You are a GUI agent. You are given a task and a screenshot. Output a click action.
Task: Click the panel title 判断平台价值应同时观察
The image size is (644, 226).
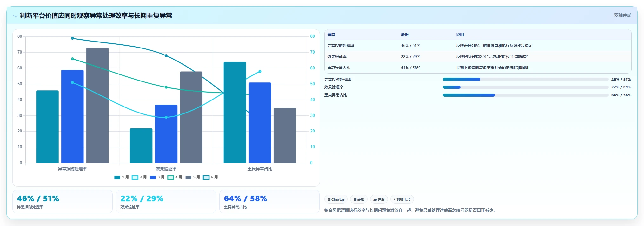(96, 16)
